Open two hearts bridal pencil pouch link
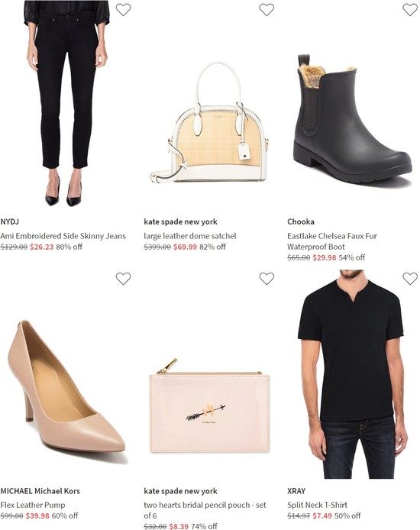The height and width of the screenshot is (530, 420). pyautogui.click(x=205, y=510)
